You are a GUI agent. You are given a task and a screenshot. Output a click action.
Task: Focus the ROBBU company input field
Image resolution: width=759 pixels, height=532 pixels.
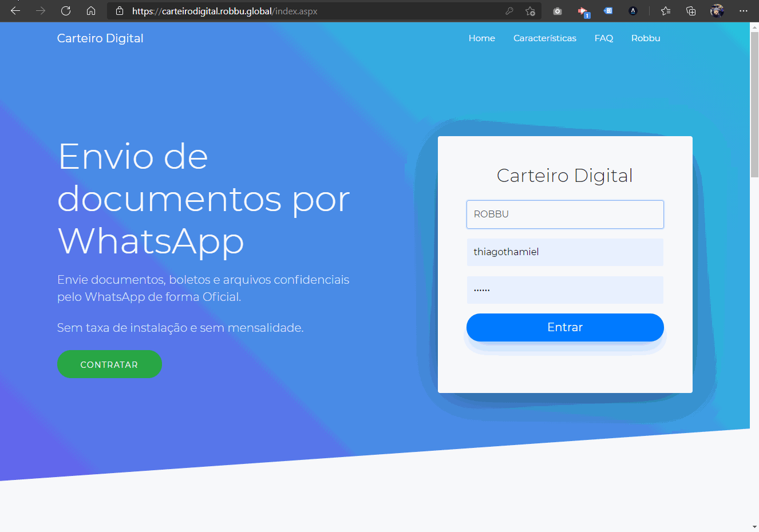(564, 215)
